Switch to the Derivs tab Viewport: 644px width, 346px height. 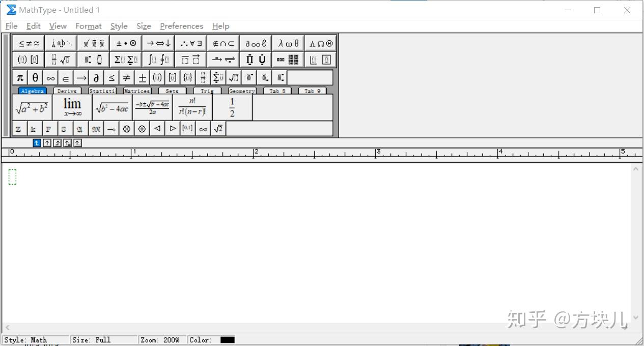(x=67, y=91)
